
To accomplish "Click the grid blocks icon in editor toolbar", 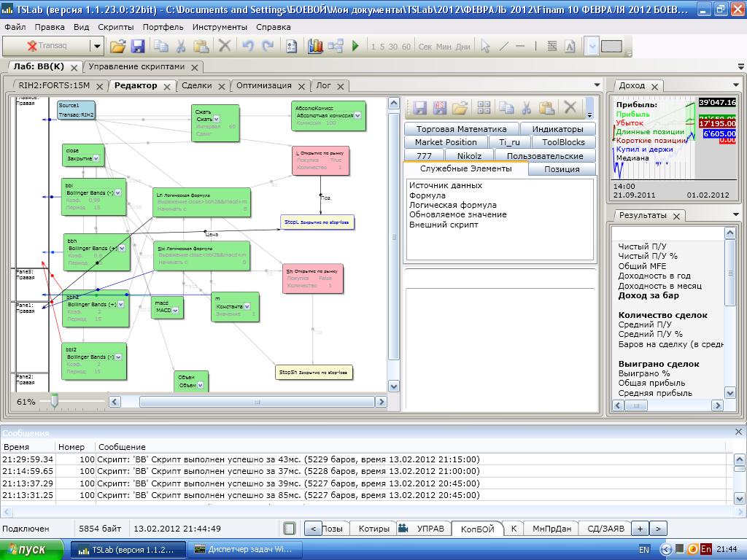I will point(484,108).
